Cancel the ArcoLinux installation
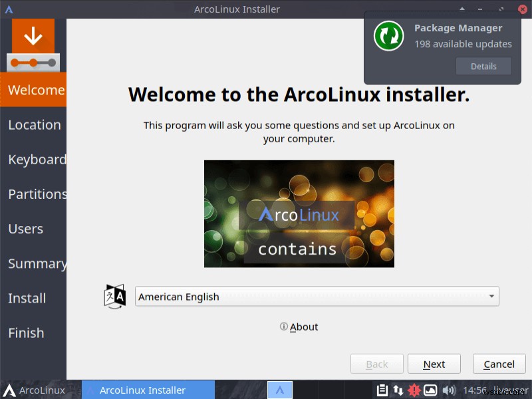The image size is (532, 399). 499,364
